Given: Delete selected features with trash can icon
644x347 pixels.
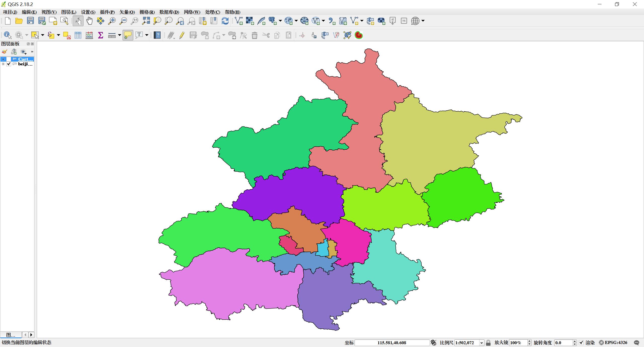Looking at the screenshot, I should [x=255, y=35].
